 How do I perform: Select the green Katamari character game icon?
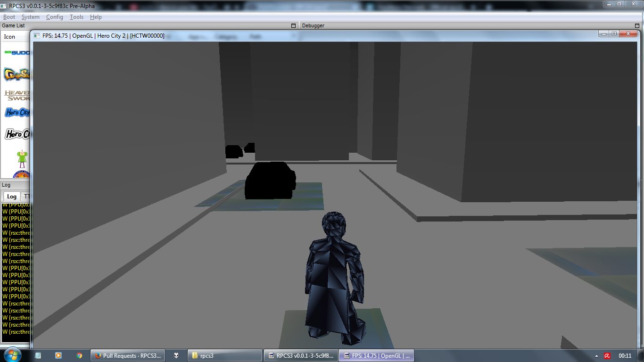(x=22, y=159)
